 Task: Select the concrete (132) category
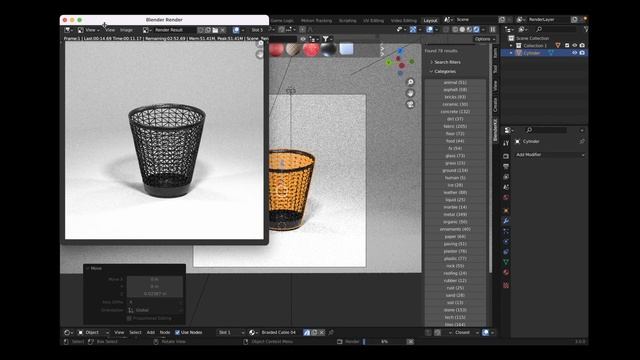pos(455,111)
